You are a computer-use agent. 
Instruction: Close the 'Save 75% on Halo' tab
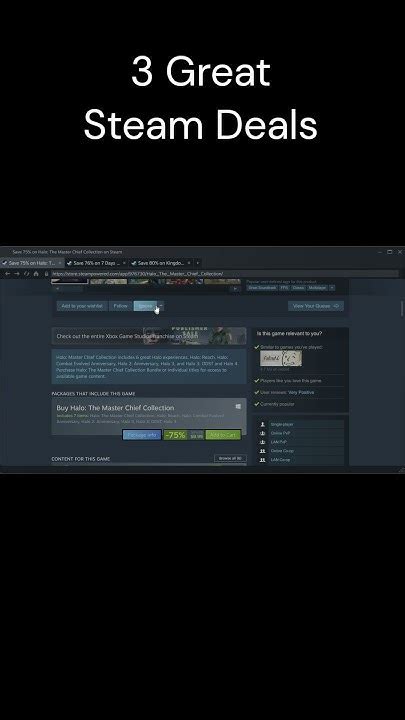coord(60,263)
